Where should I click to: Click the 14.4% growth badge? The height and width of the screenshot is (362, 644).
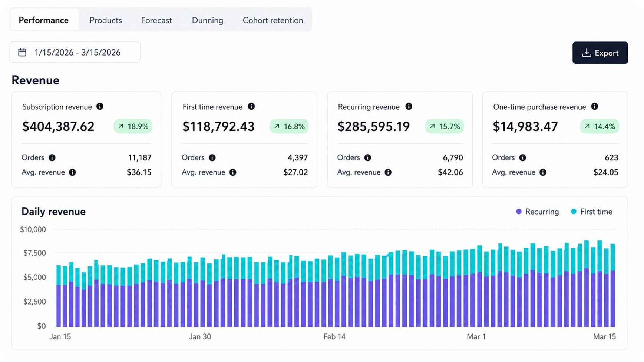600,126
